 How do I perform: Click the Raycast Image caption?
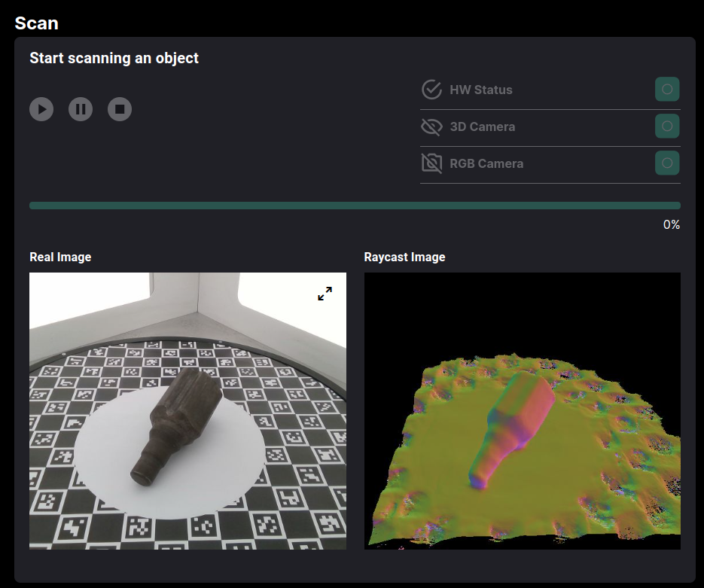coord(404,257)
